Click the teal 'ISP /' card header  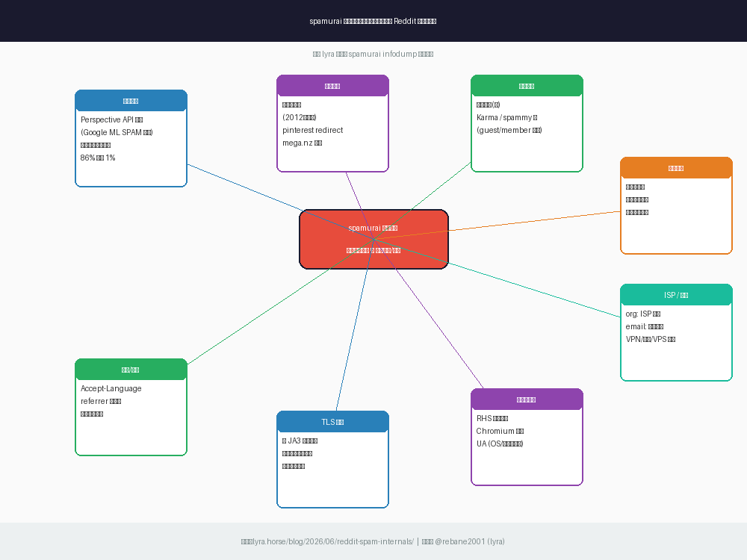(676, 295)
